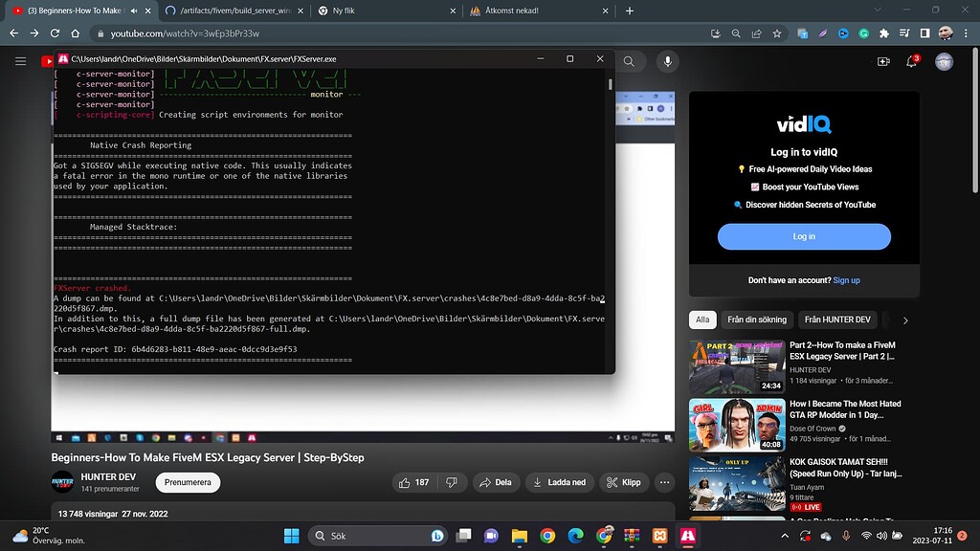The image size is (980, 551).
Task: Toggle the bookmark star in address bar
Action: pyautogui.click(x=777, y=32)
